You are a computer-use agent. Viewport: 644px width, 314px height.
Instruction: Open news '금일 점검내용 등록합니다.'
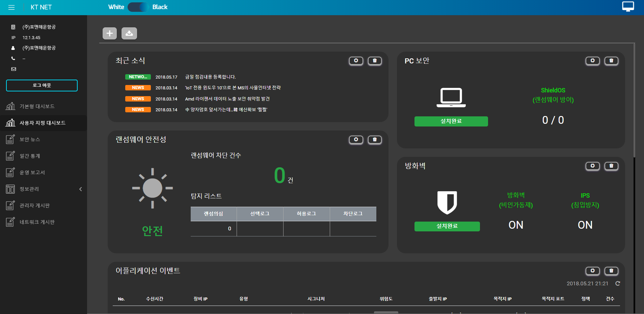[210, 77]
